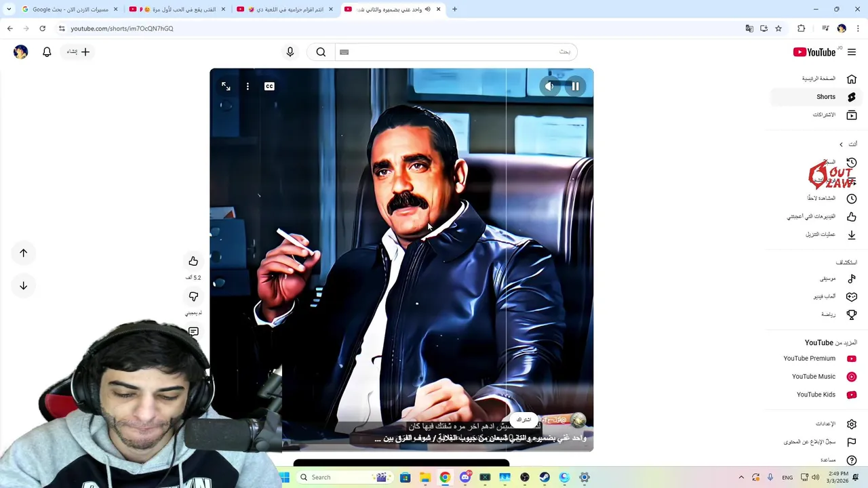View site information icon in address bar

pyautogui.click(x=62, y=28)
